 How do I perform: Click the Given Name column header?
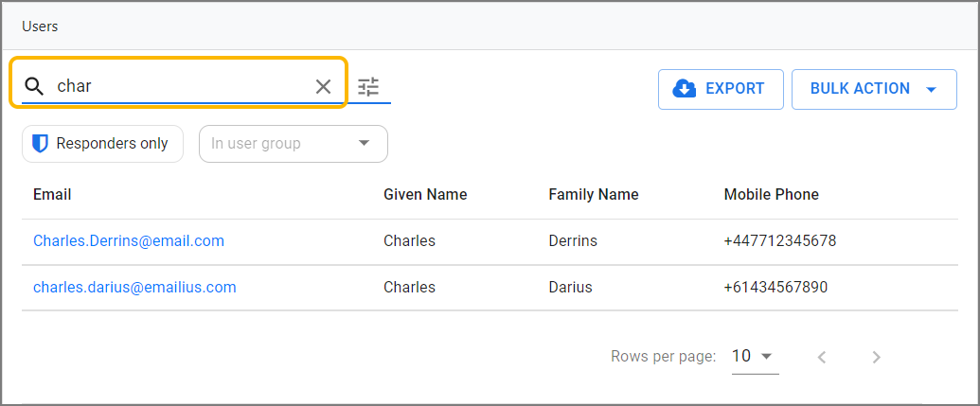pos(425,194)
